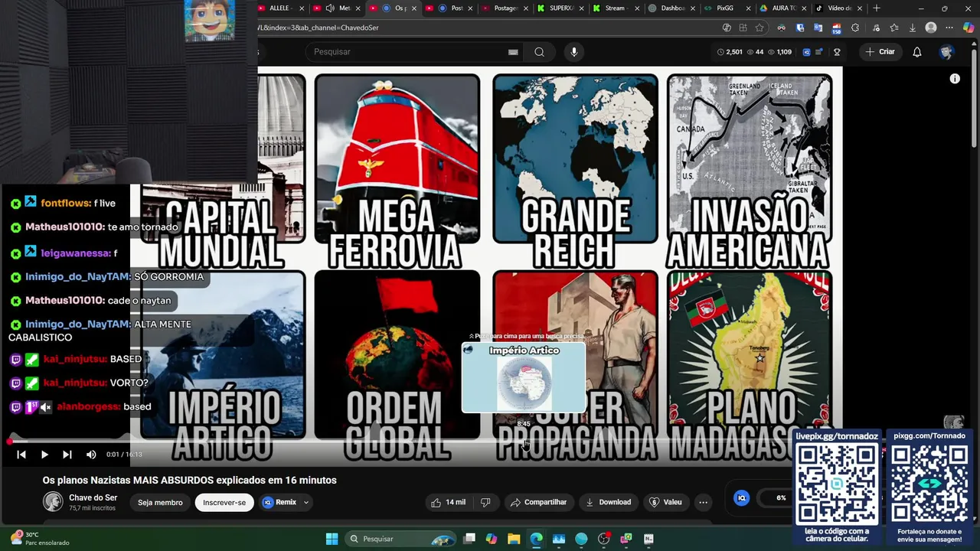Switch to the Vídeo de TikTok tab
Screen dimensions: 980x551
tap(838, 8)
